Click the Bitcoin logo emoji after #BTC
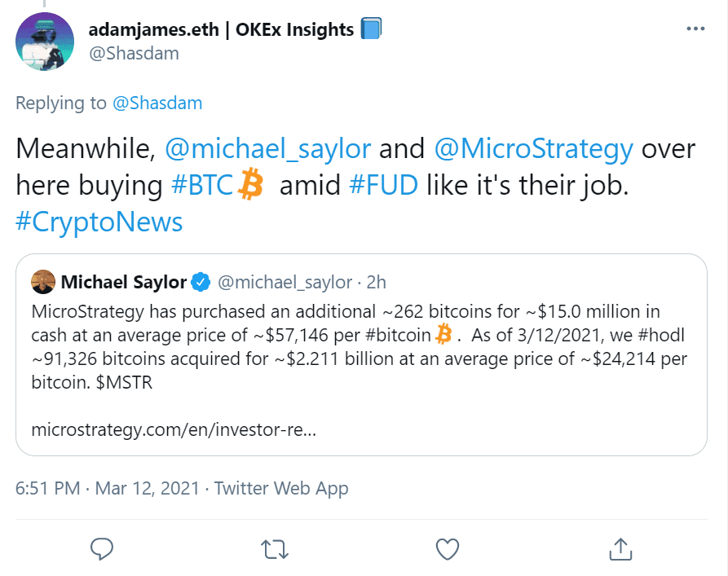Viewport: 728px width, 576px height. 250,185
